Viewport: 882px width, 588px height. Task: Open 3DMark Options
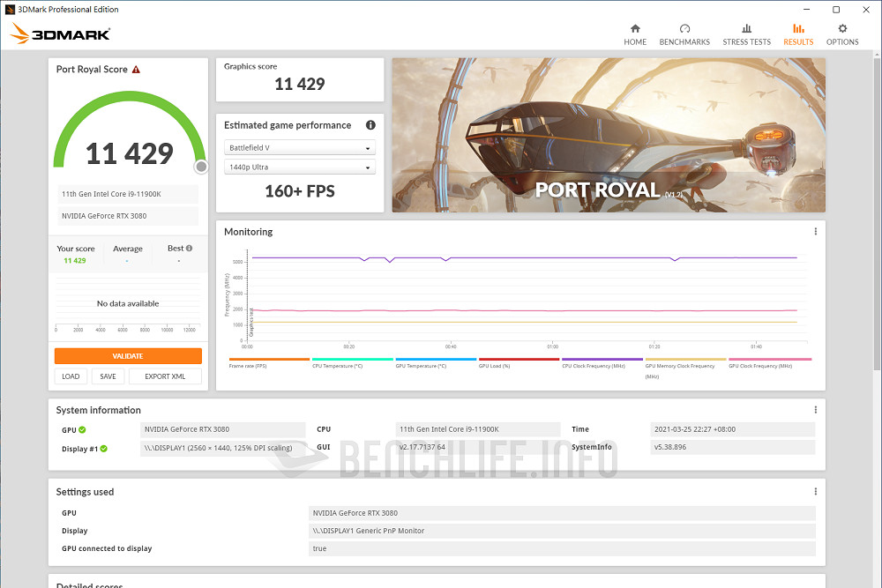(x=842, y=35)
